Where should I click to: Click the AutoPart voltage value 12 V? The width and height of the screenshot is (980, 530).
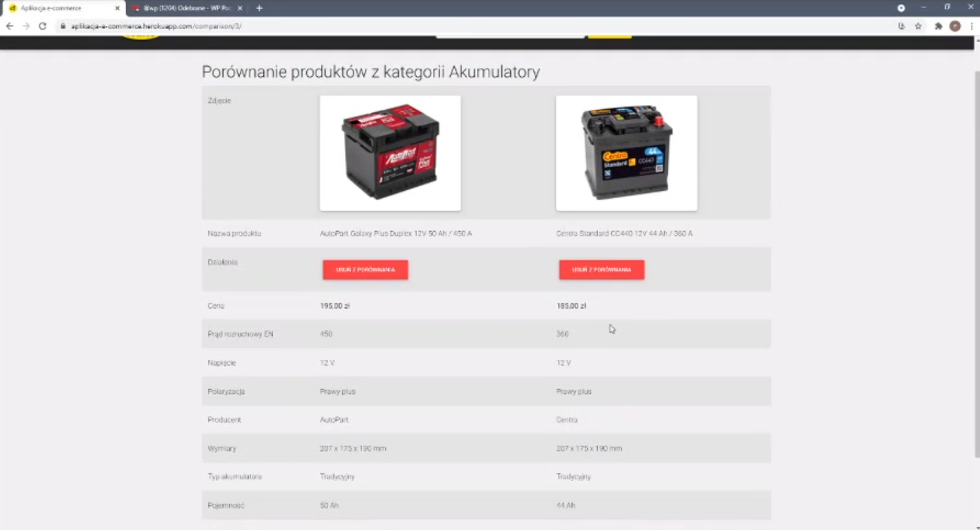[x=327, y=363]
